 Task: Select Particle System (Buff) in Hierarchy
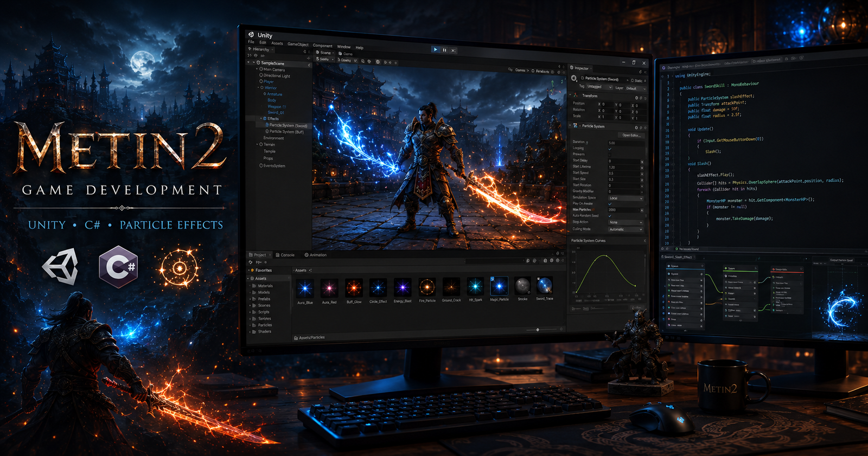[x=285, y=132]
